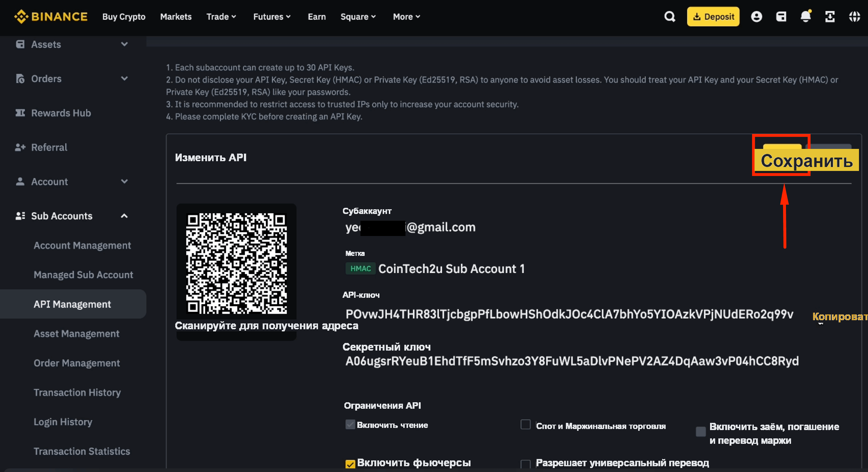Click the Binance logo
868x472 pixels.
point(51,17)
